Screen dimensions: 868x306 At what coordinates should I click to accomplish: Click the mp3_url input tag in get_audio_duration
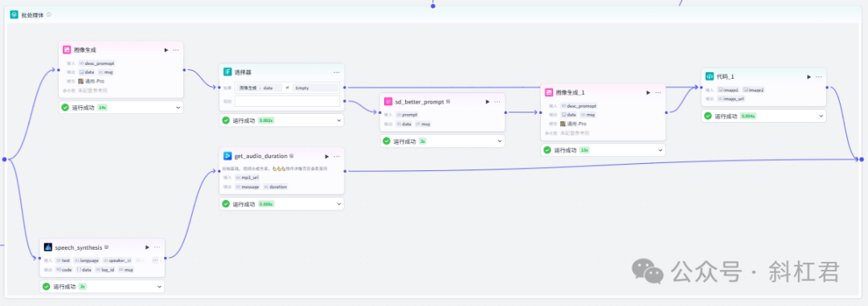247,177
